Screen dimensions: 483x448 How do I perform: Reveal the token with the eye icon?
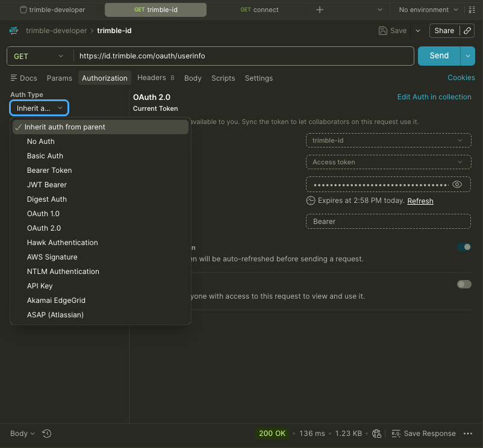[x=457, y=184]
